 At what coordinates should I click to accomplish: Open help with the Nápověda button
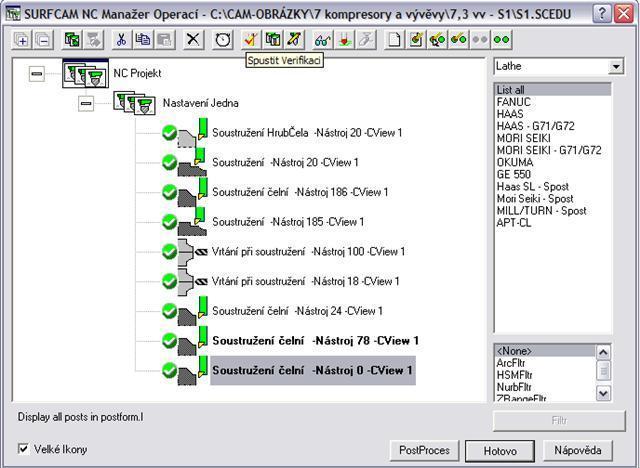pos(578,450)
